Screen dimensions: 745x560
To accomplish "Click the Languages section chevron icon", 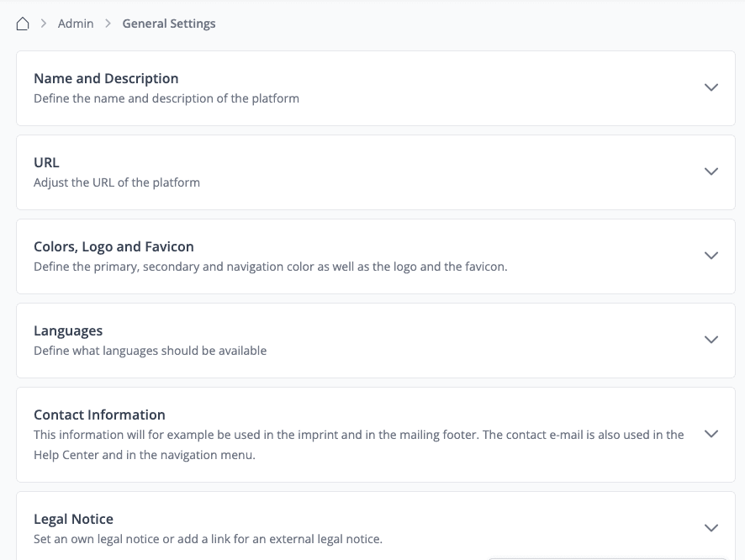I will [711, 340].
